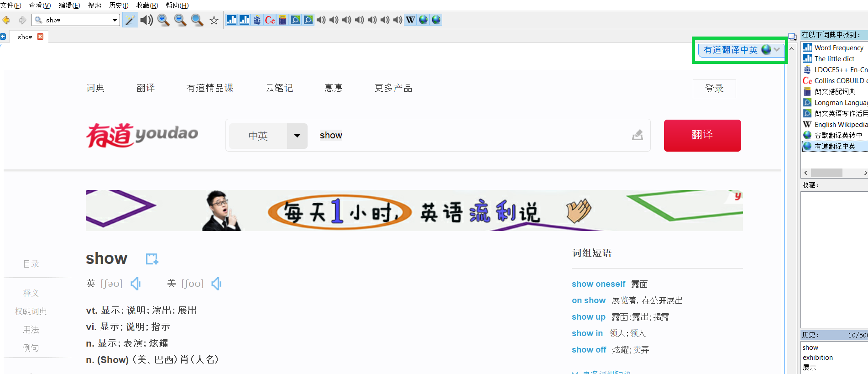Toggle Collins Cc icon in dictionary bar
Image resolution: width=868 pixels, height=374 pixels.
(x=270, y=20)
